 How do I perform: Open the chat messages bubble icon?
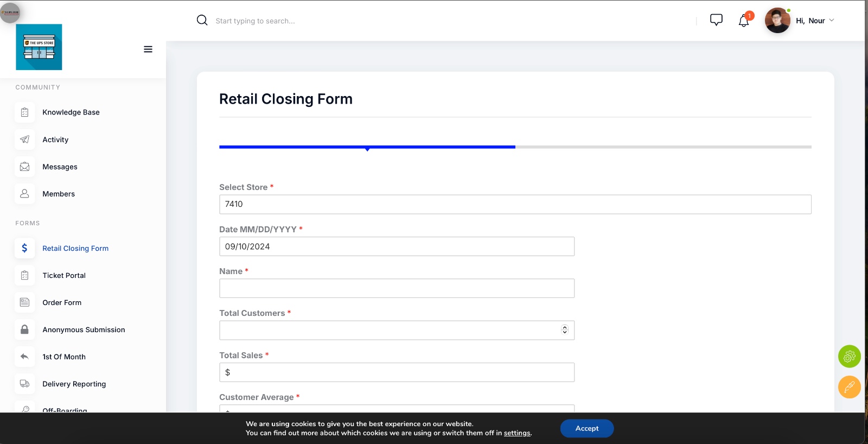click(x=716, y=20)
